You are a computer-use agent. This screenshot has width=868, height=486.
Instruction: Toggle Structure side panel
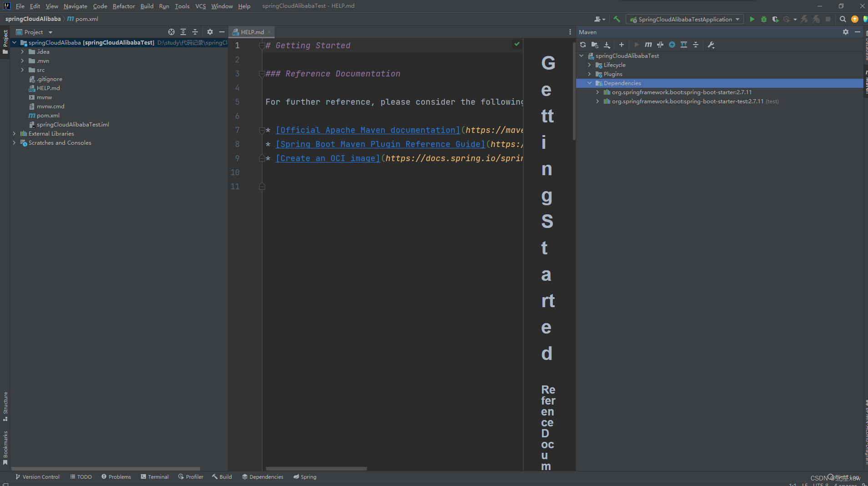click(5, 406)
